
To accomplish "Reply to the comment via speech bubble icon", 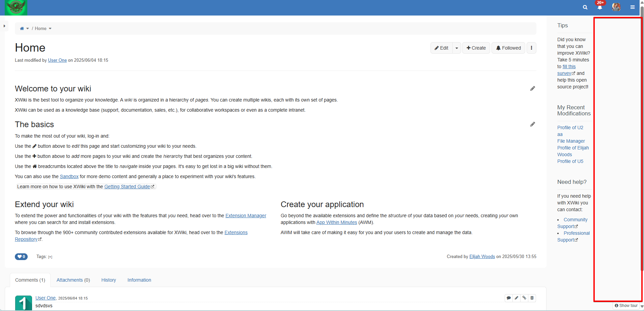I will [x=509, y=298].
